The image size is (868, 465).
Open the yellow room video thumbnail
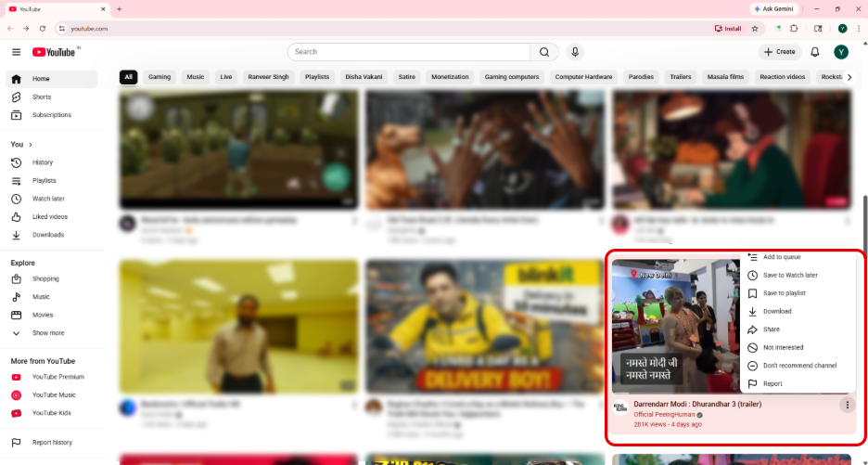[239, 327]
